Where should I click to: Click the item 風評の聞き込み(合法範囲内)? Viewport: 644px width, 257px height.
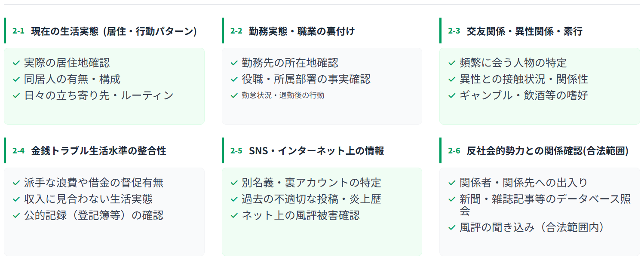532,228
